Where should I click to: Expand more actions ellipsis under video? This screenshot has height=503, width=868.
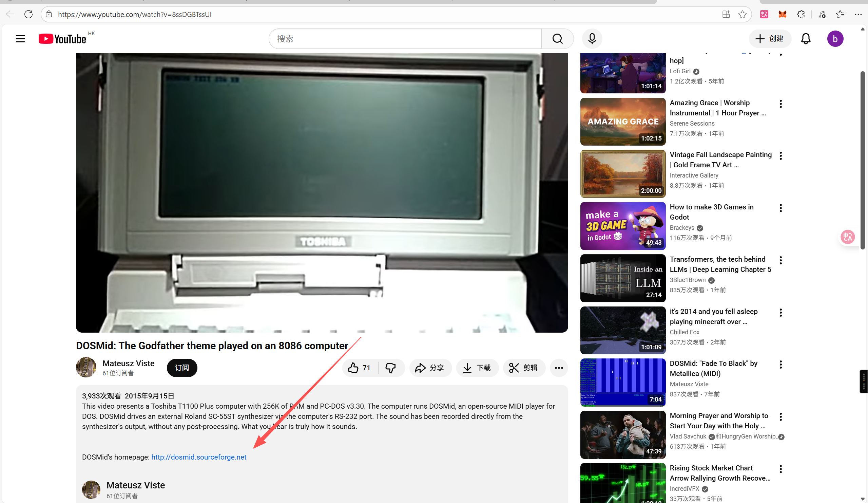coord(558,368)
